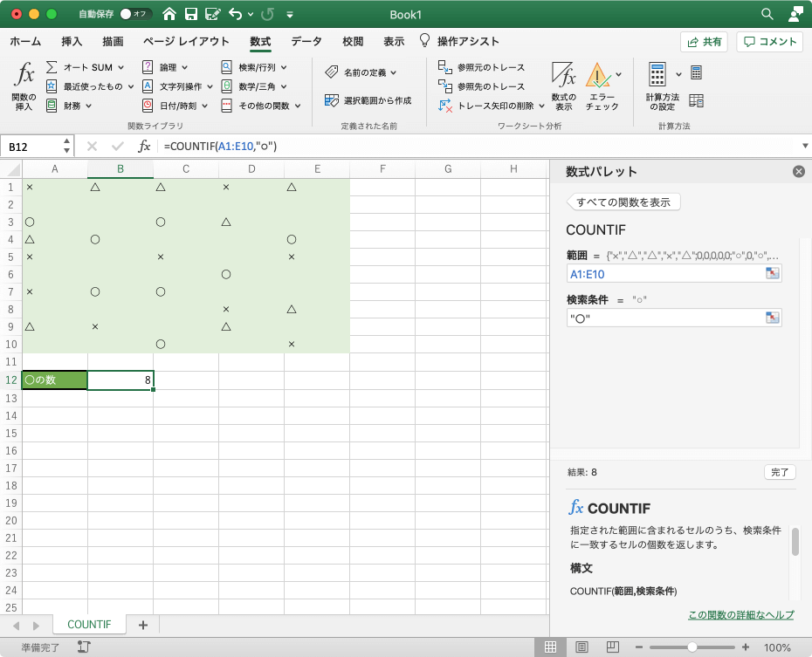Click the 操作アシスト lightbulb
Screen dimensions: 812x657
pyautogui.click(x=424, y=40)
